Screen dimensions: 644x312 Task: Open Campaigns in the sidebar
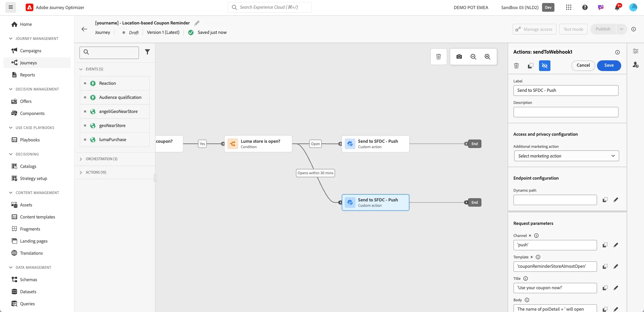pos(31,51)
